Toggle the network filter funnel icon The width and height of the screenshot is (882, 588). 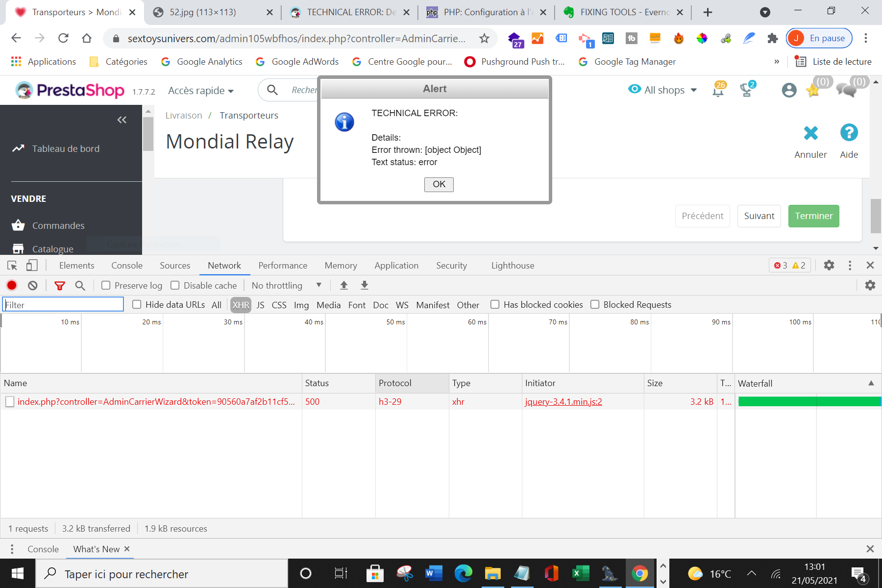click(x=60, y=285)
